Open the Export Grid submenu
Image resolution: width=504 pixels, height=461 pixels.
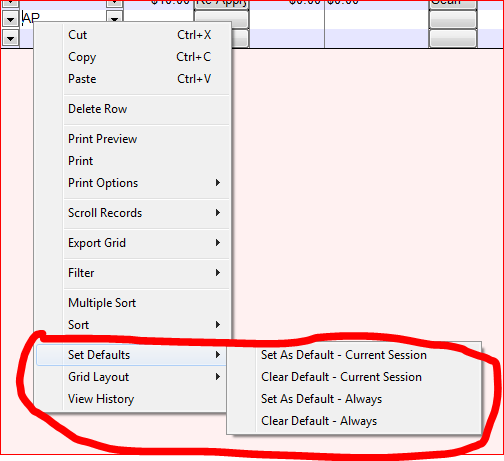click(x=133, y=243)
